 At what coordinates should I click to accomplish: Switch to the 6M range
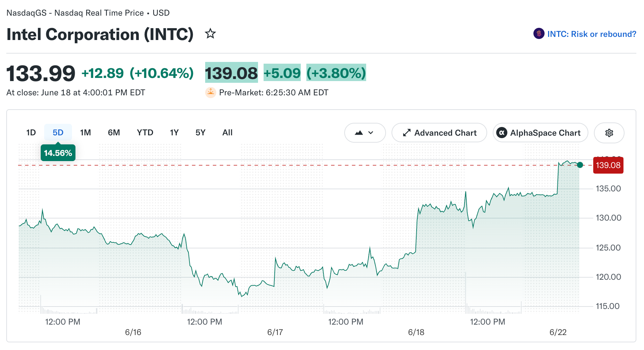pyautogui.click(x=114, y=133)
